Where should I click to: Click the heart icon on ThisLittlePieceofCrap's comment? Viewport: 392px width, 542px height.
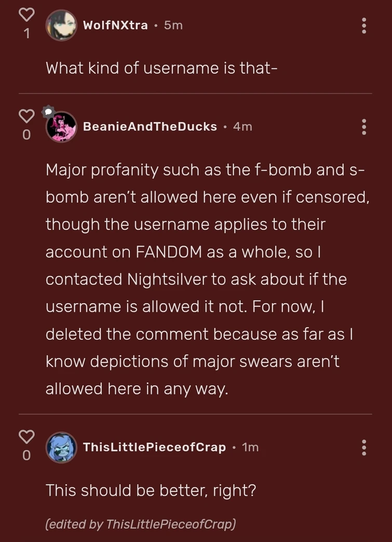click(x=26, y=437)
